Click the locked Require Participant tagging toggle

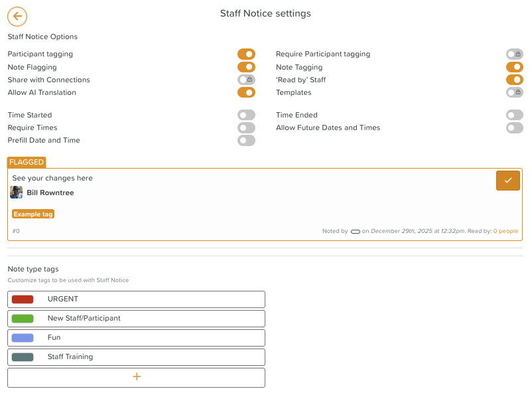514,54
